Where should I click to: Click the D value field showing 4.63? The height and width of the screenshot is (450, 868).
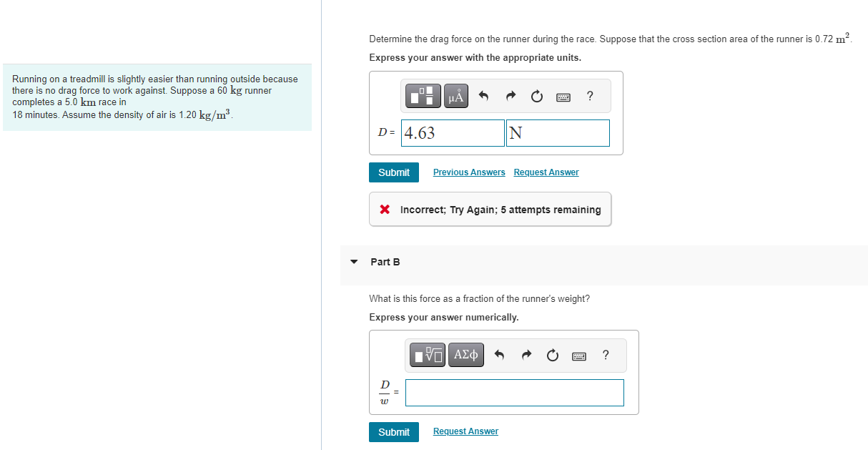coord(452,132)
